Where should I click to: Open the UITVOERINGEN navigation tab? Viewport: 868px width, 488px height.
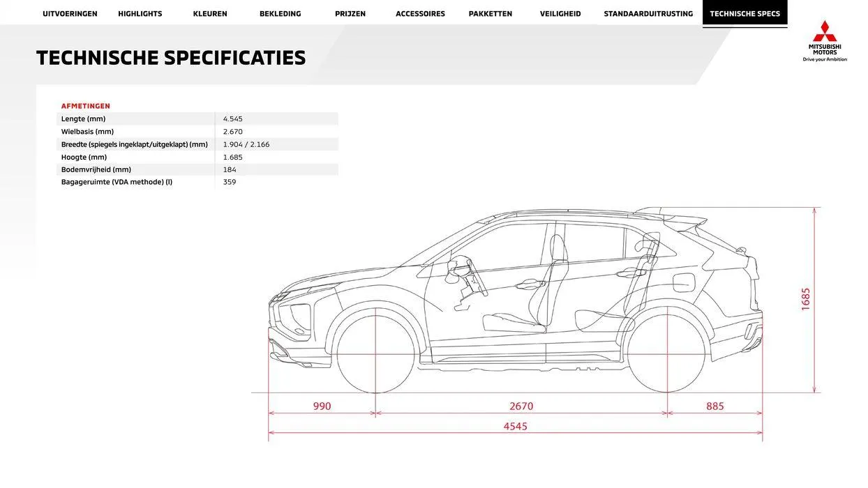click(x=70, y=12)
